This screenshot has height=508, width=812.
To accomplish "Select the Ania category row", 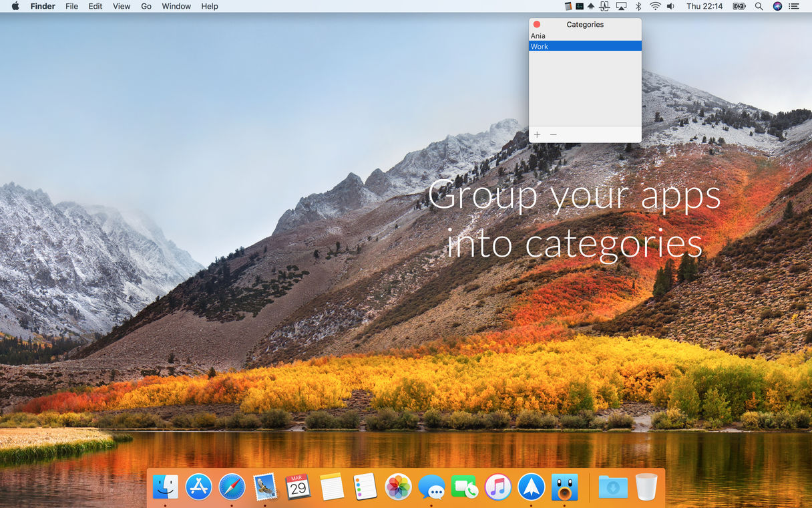I will tap(585, 36).
